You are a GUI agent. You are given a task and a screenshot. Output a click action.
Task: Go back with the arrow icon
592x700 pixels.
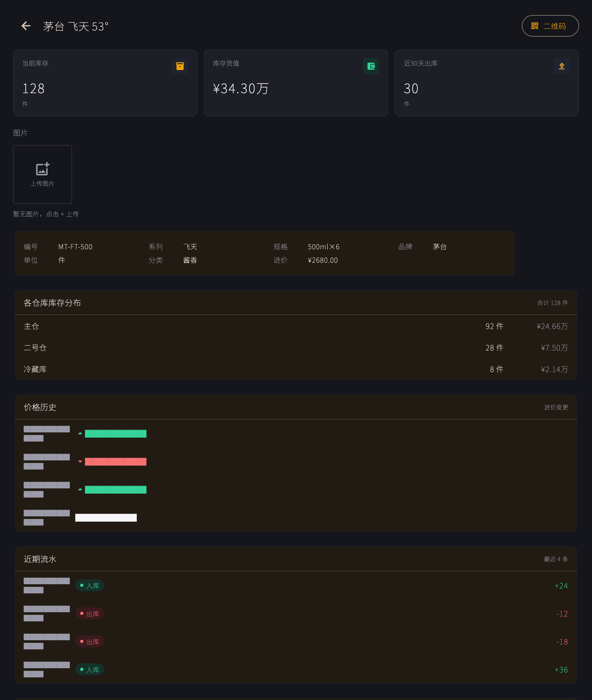point(26,26)
